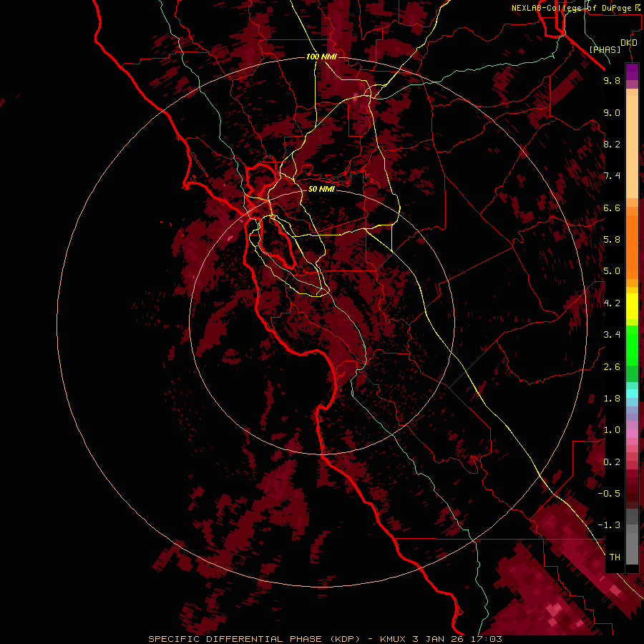Pick the yellow segment of the color bar
The height and width of the screenshot is (644, 644).
pos(632,306)
